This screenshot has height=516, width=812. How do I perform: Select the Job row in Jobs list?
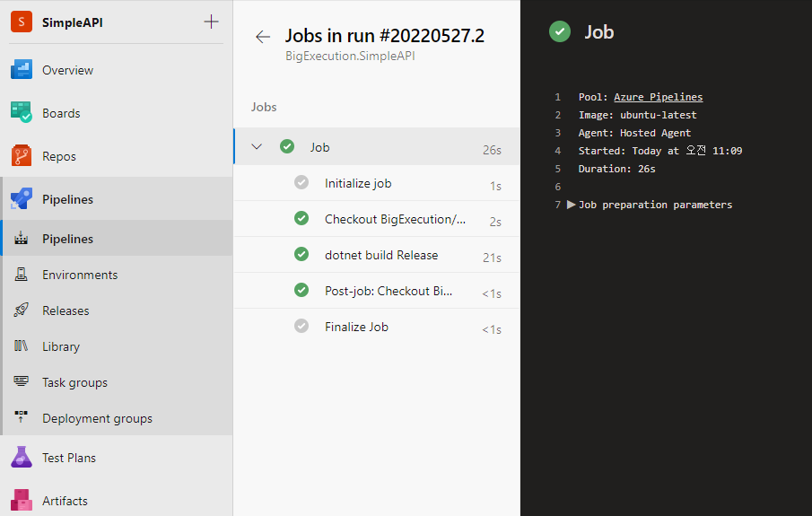click(x=377, y=146)
